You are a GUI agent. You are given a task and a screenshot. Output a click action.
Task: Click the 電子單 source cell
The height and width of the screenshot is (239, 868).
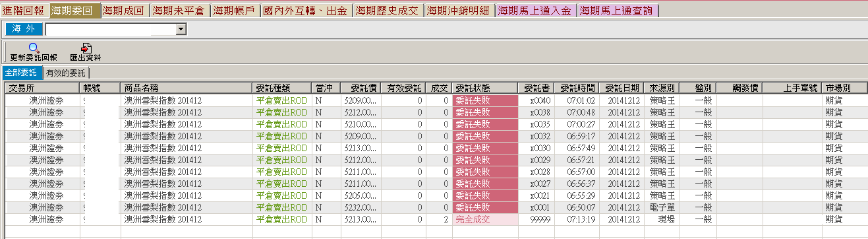(661, 207)
